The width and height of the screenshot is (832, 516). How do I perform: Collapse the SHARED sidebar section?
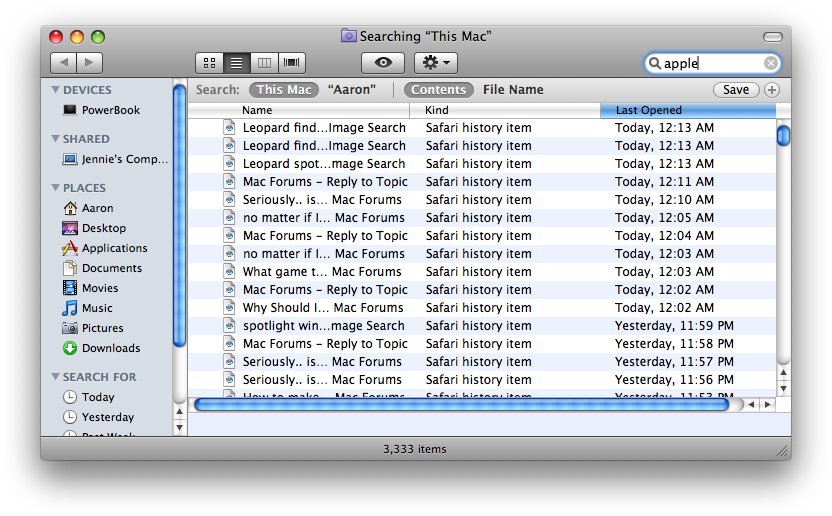click(55, 139)
